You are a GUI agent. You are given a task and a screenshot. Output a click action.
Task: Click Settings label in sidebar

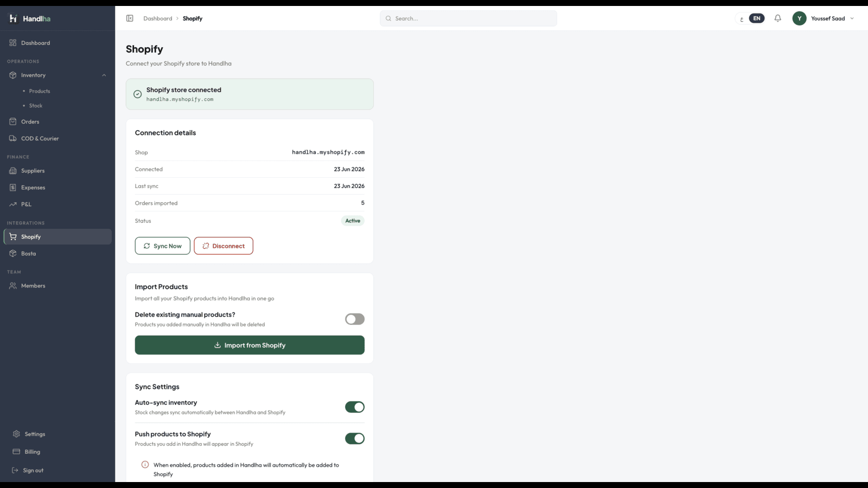(35, 434)
